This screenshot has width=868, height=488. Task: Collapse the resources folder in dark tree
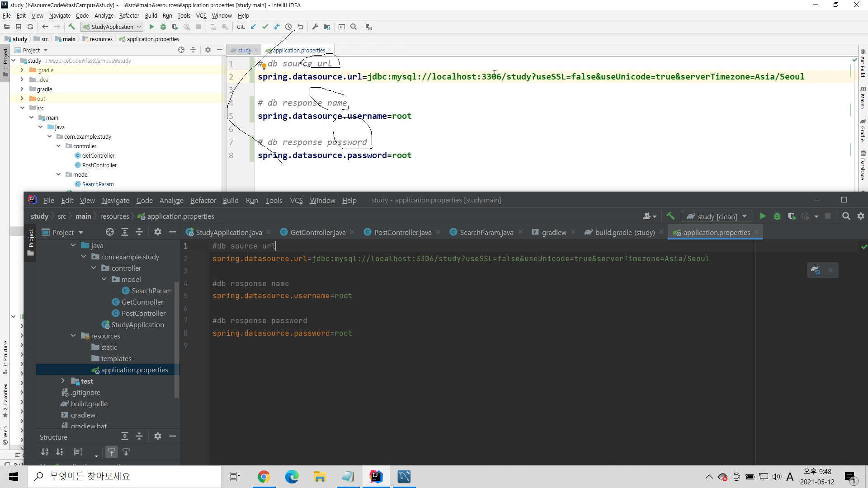(73, 336)
